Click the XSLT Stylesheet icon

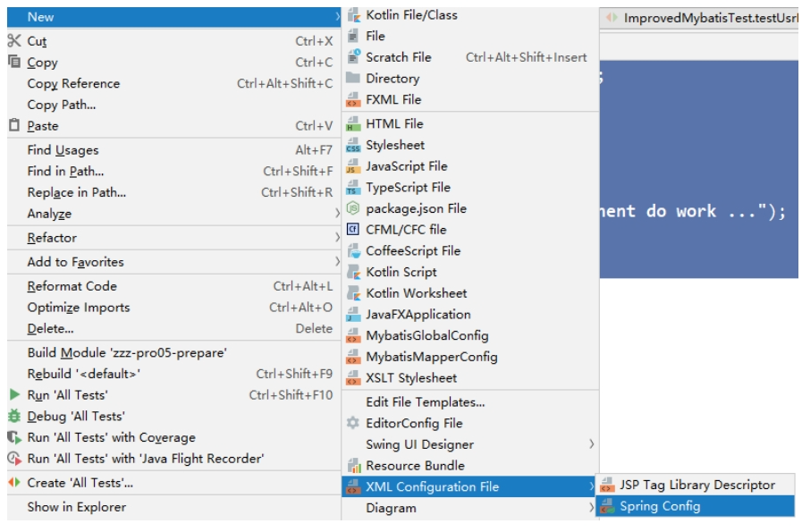(353, 378)
